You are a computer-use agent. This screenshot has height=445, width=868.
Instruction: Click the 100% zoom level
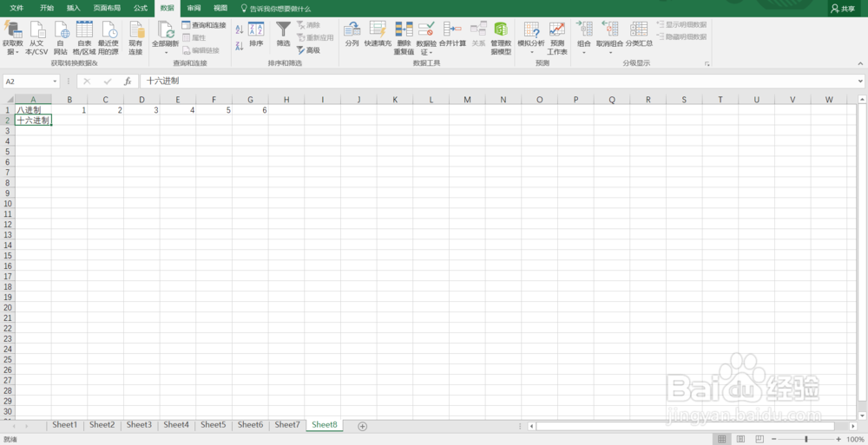855,439
